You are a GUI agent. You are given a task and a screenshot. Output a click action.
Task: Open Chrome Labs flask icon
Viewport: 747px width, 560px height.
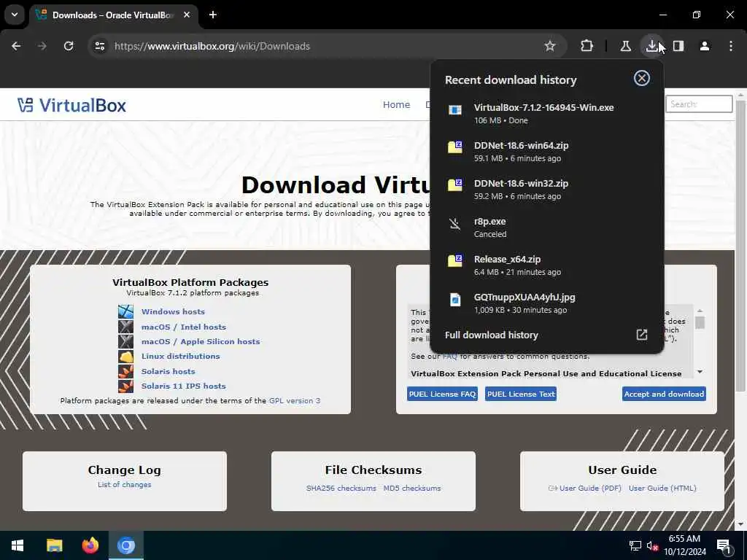625,46
